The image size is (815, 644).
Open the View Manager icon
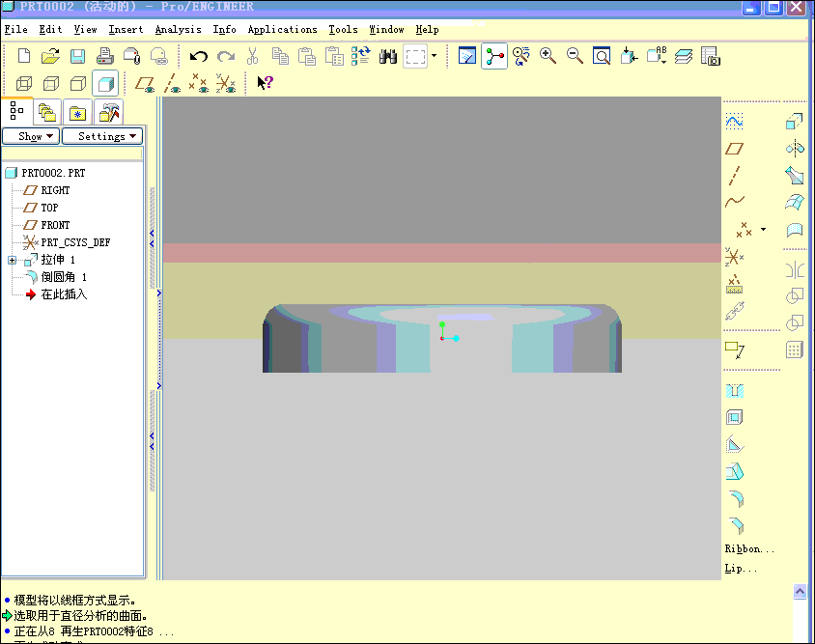click(x=711, y=56)
